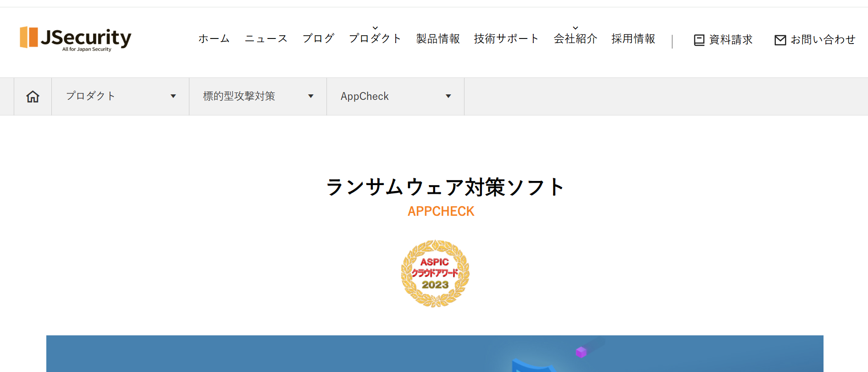Click the JSecurity logo
This screenshot has height=372, width=868.
[x=76, y=38]
